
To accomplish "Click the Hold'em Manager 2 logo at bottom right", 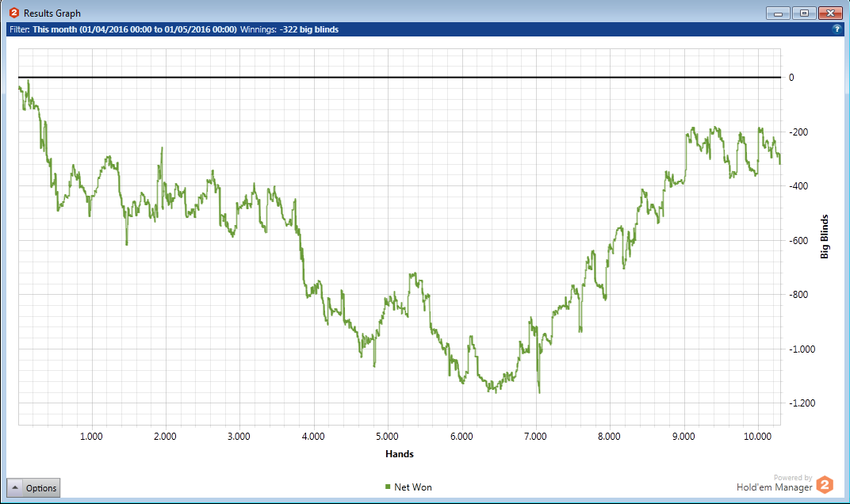I will [x=825, y=484].
